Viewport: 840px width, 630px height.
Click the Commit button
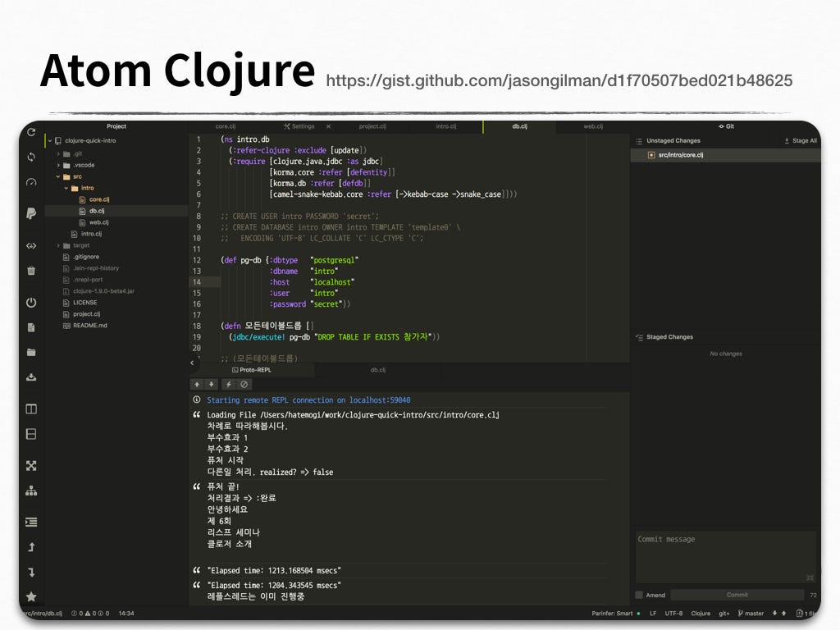click(x=737, y=595)
